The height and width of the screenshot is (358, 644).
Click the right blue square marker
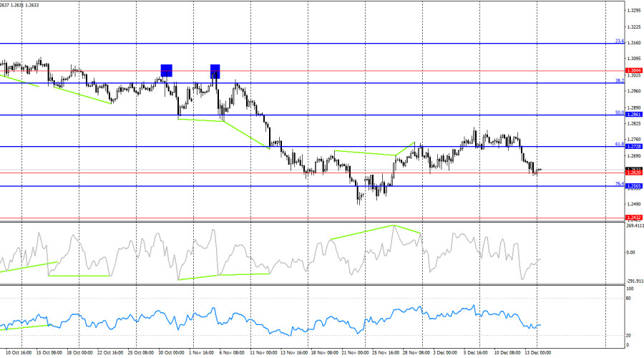point(215,70)
